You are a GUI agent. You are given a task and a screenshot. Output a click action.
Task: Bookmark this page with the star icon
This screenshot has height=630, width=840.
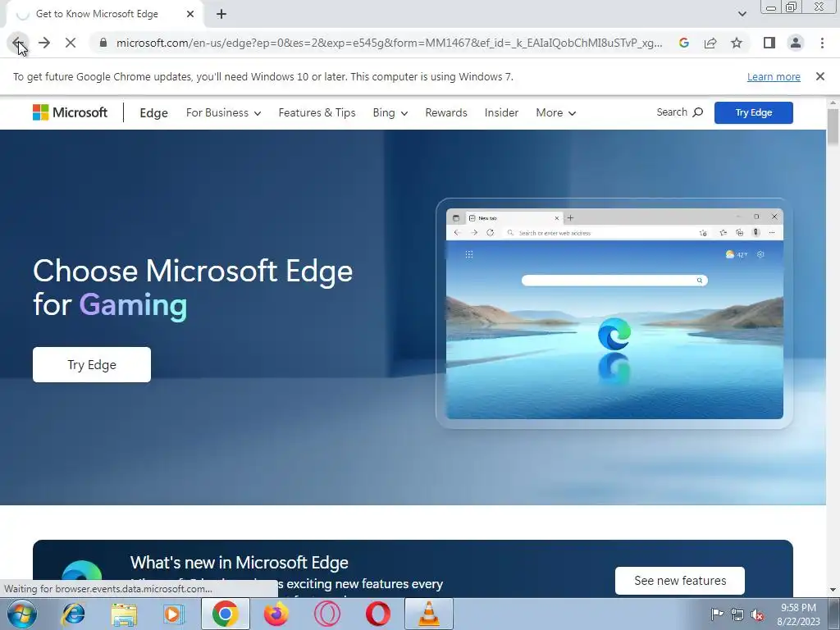[x=737, y=43]
